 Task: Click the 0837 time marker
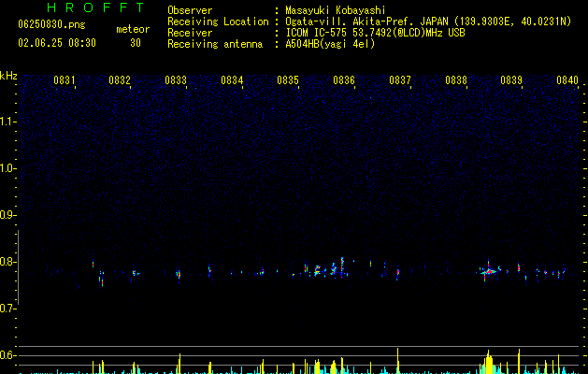point(400,80)
